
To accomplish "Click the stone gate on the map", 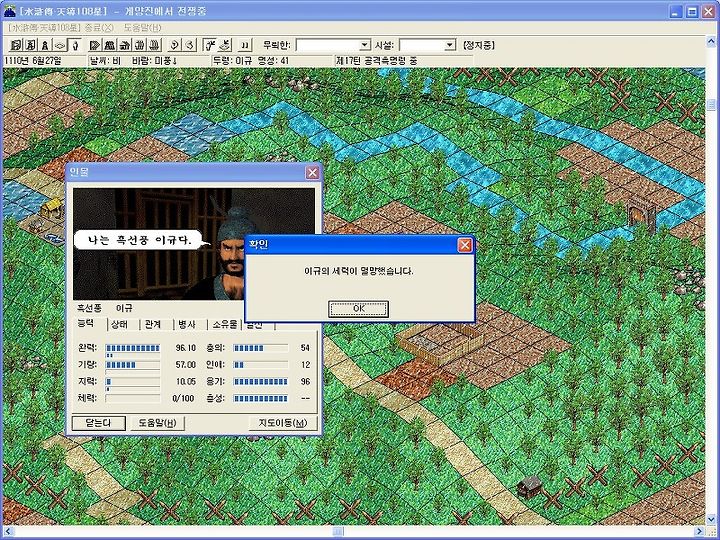I will click(641, 214).
